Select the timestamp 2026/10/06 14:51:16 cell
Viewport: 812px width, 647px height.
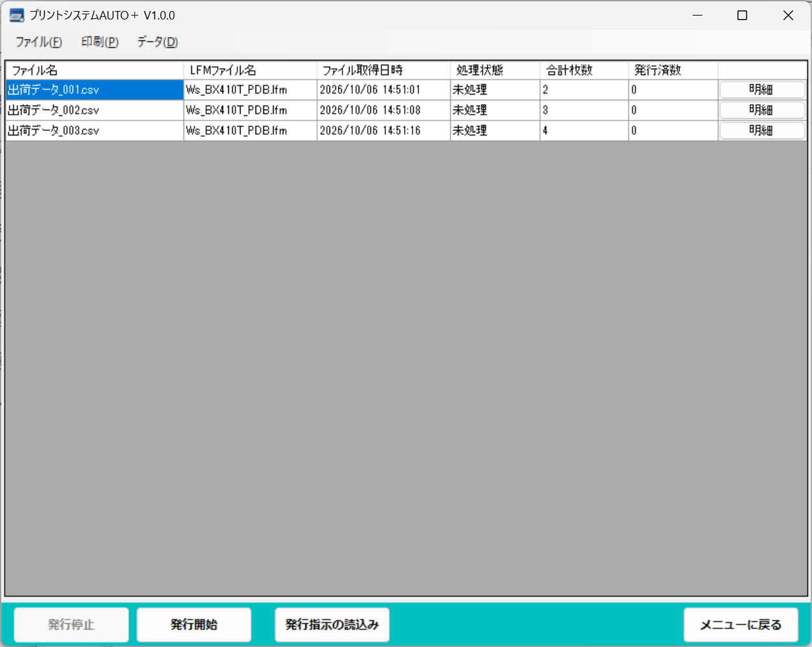(x=384, y=130)
